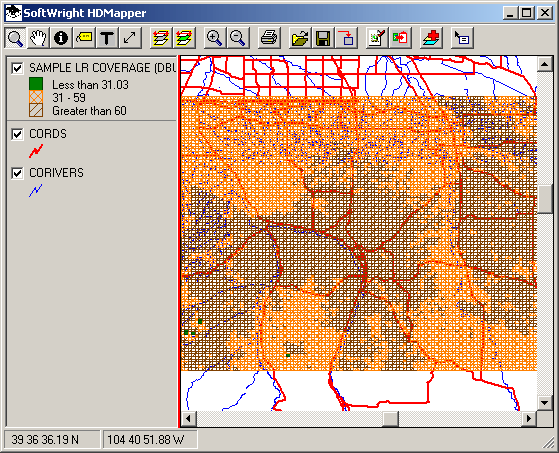Choose the info identify tool
The height and width of the screenshot is (453, 559).
[x=61, y=38]
